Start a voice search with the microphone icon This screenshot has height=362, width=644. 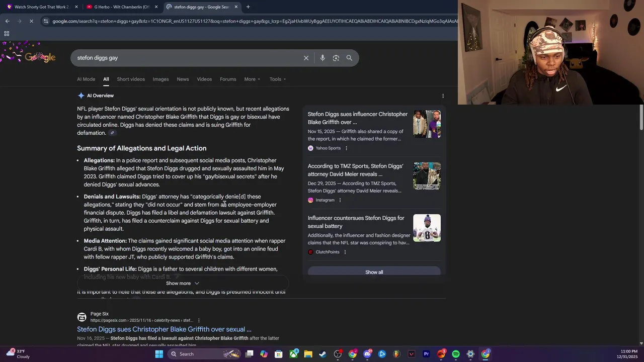coord(323,58)
